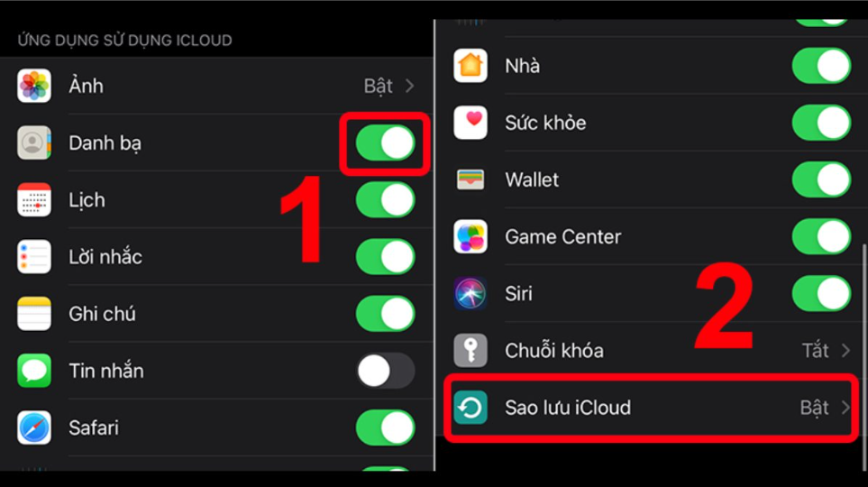Disable the Wallet switch
Image resolution: width=868 pixels, height=487 pixels.
(821, 179)
